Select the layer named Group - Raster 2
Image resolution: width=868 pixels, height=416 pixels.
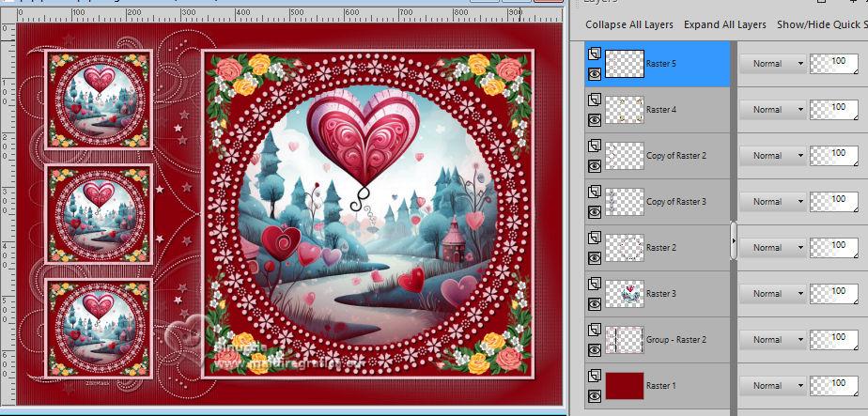676,339
